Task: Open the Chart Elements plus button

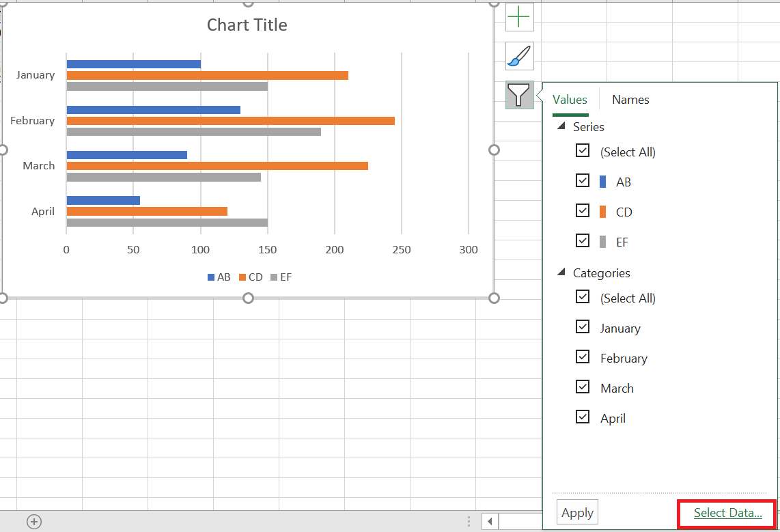Action: click(x=519, y=17)
